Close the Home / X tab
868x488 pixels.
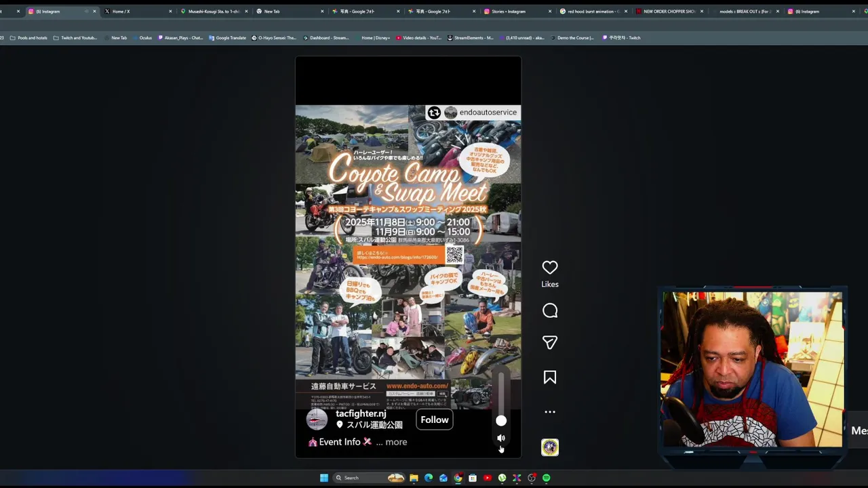[170, 12]
